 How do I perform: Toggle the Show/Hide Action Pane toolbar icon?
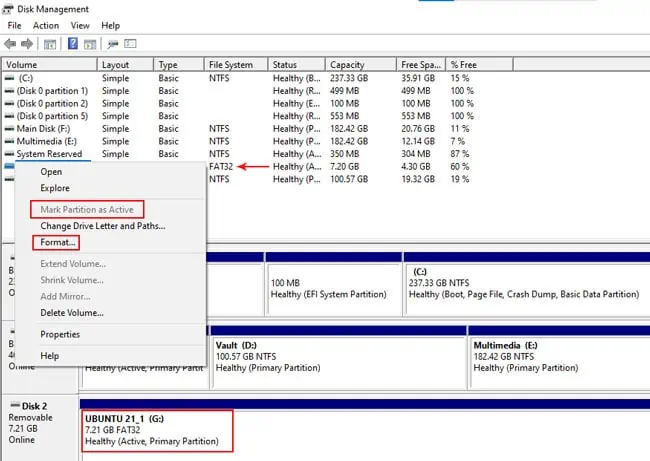[90, 44]
